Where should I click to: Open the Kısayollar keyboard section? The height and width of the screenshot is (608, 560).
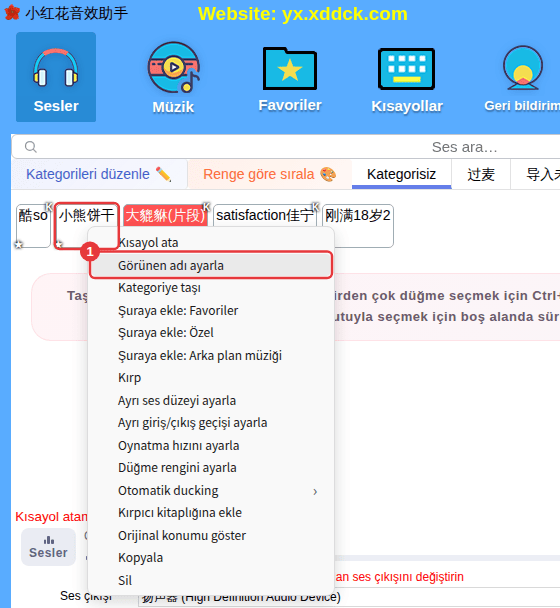click(x=406, y=80)
